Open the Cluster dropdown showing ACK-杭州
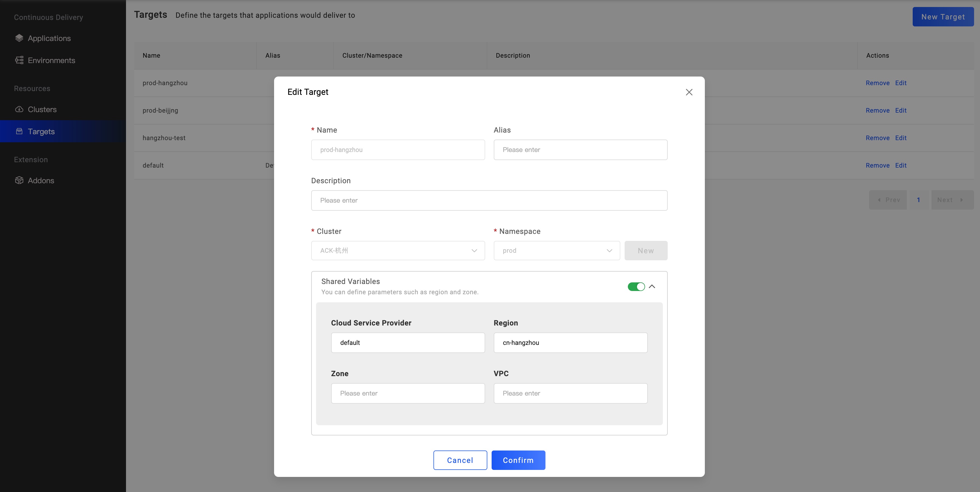The image size is (980, 492). coord(398,251)
